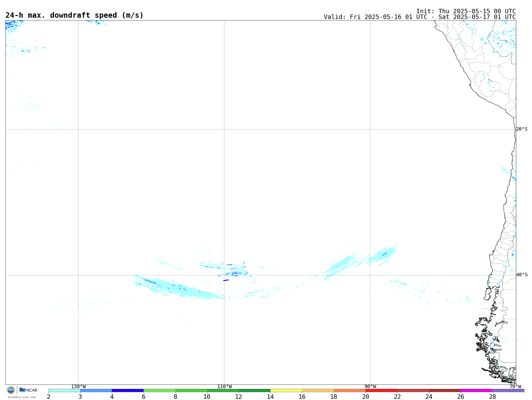Click the colorbar tick label '28'
This screenshot has width=532, height=400.
point(492,397)
